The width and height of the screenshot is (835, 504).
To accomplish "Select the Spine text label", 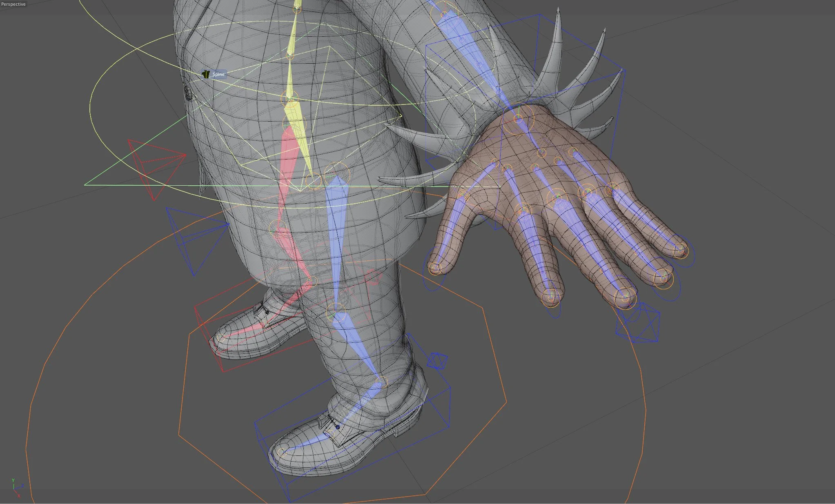I will point(218,74).
